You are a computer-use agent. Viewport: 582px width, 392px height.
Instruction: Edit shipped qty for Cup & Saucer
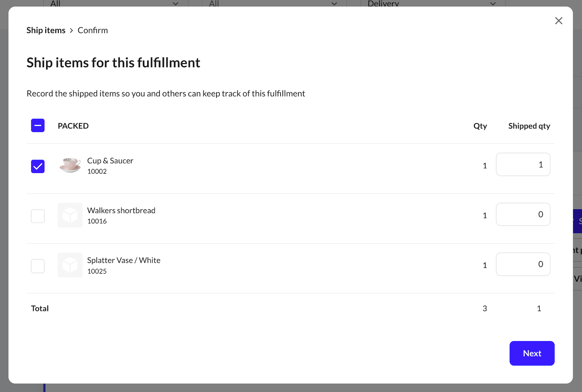point(523,164)
